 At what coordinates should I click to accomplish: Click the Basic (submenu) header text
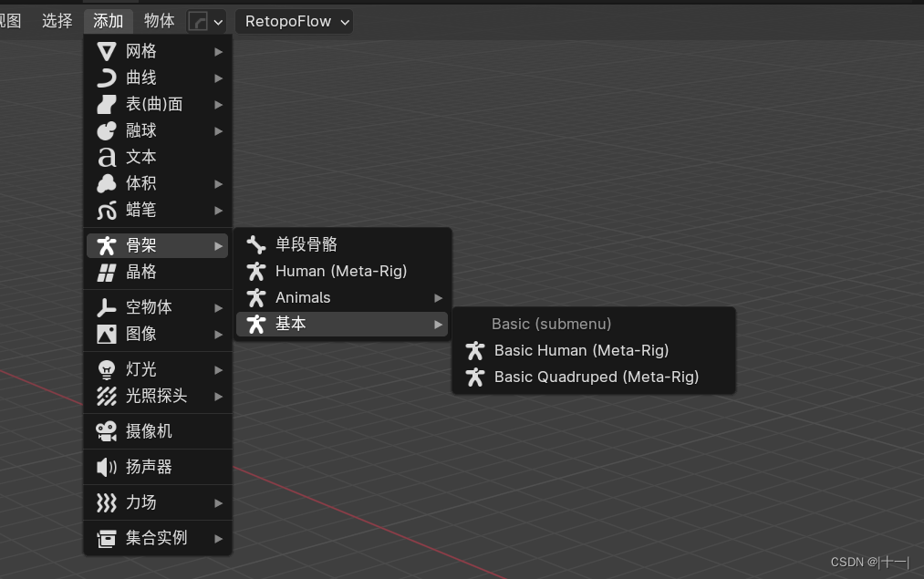tap(552, 324)
